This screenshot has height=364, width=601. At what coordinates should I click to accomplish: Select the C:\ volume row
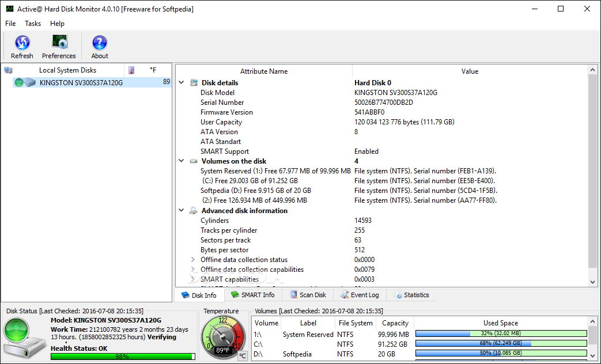[419, 344]
